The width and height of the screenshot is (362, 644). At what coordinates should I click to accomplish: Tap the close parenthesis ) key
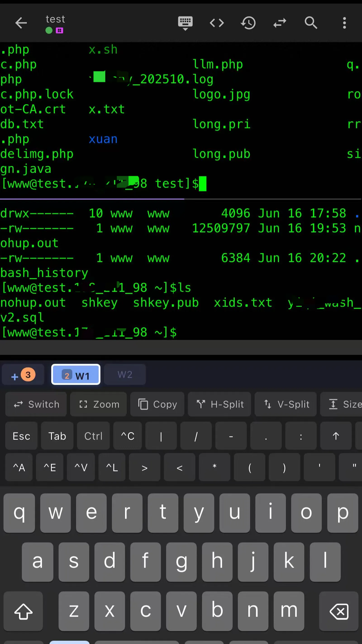[x=284, y=467]
